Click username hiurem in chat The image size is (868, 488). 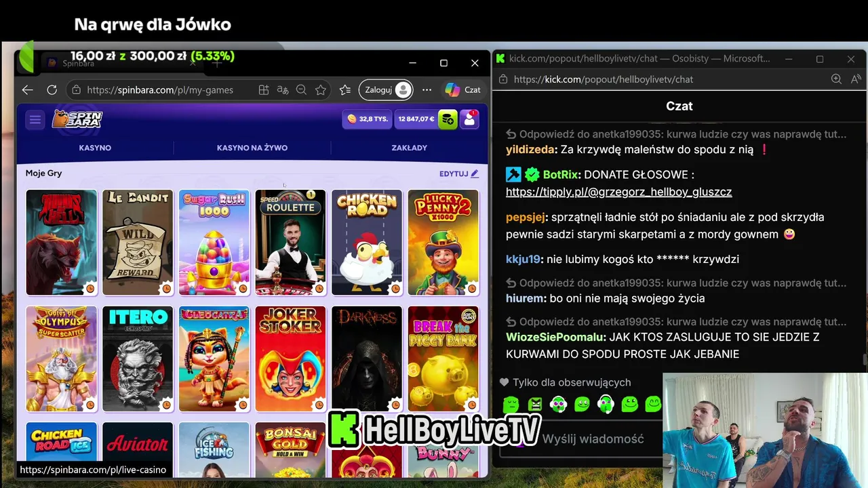click(x=526, y=298)
